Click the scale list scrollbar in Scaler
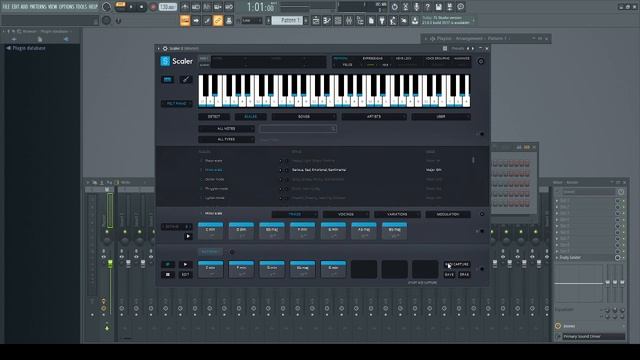640x360 pixels. click(x=473, y=160)
